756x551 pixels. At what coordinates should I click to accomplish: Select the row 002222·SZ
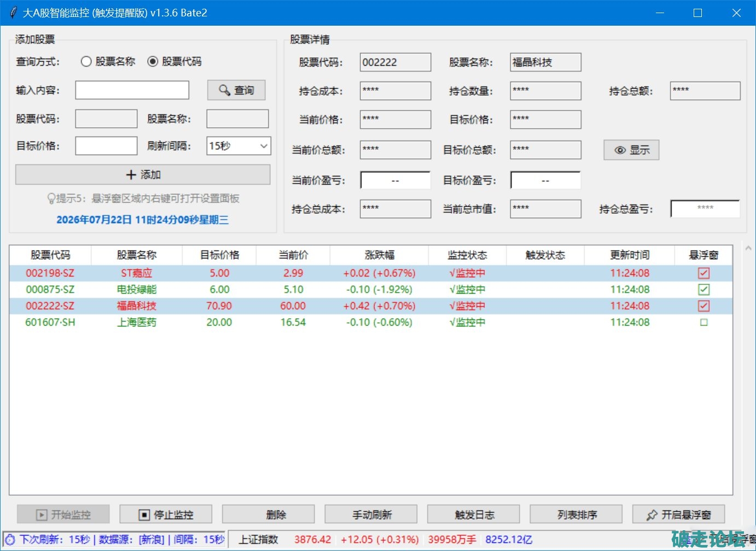point(371,306)
